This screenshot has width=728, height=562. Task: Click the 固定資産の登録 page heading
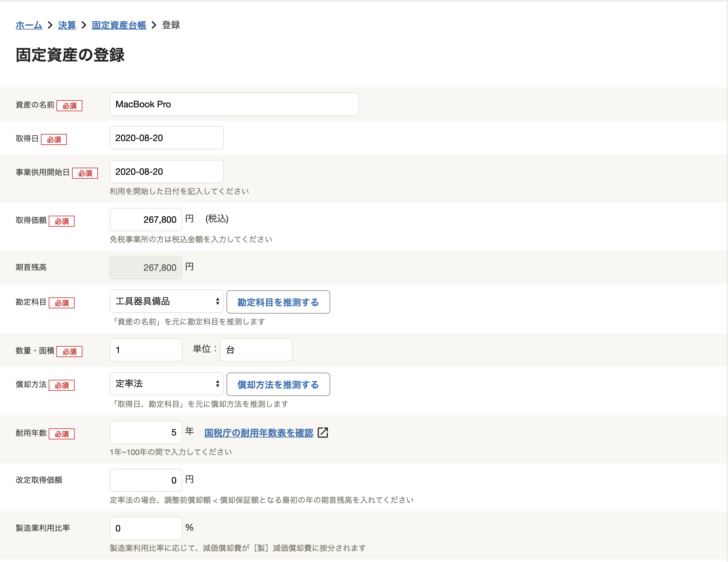coord(70,55)
